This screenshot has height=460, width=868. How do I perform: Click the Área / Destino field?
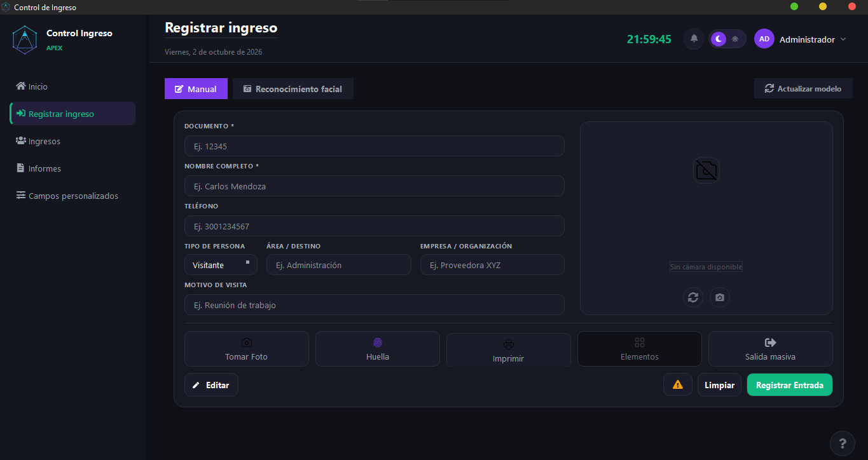339,265
